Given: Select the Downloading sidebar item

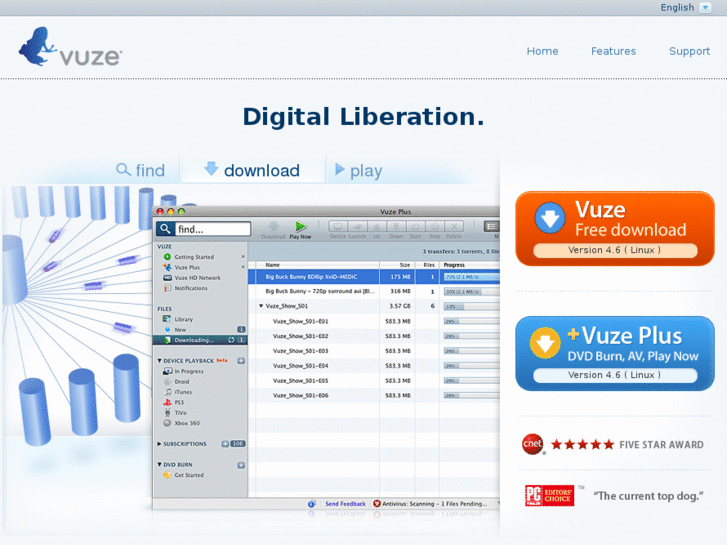Looking at the screenshot, I should [200, 340].
